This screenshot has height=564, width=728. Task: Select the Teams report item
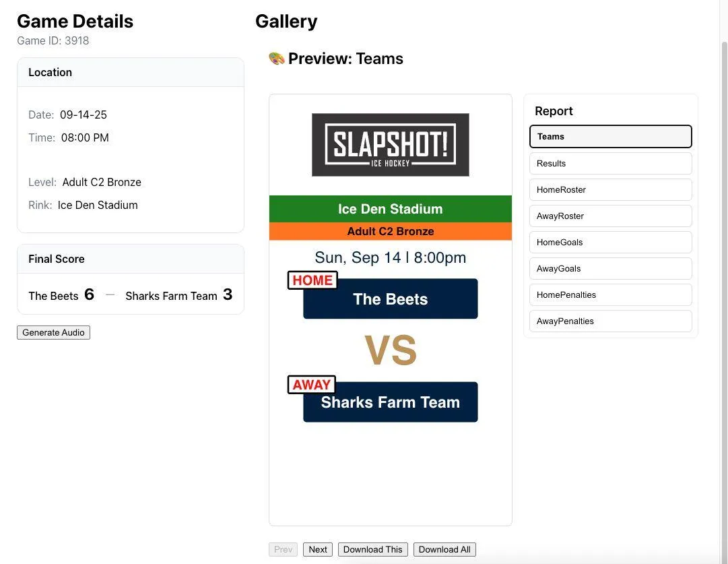coord(610,137)
